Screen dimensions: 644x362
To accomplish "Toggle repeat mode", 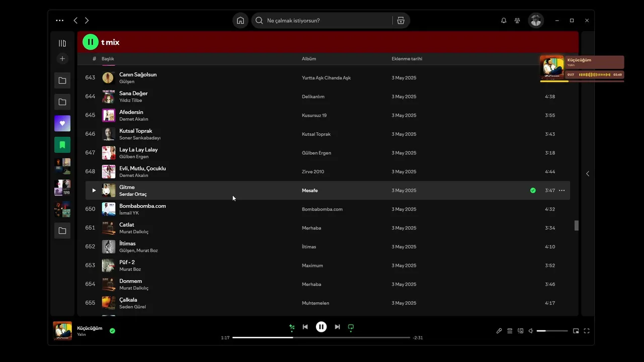I will pyautogui.click(x=351, y=327).
